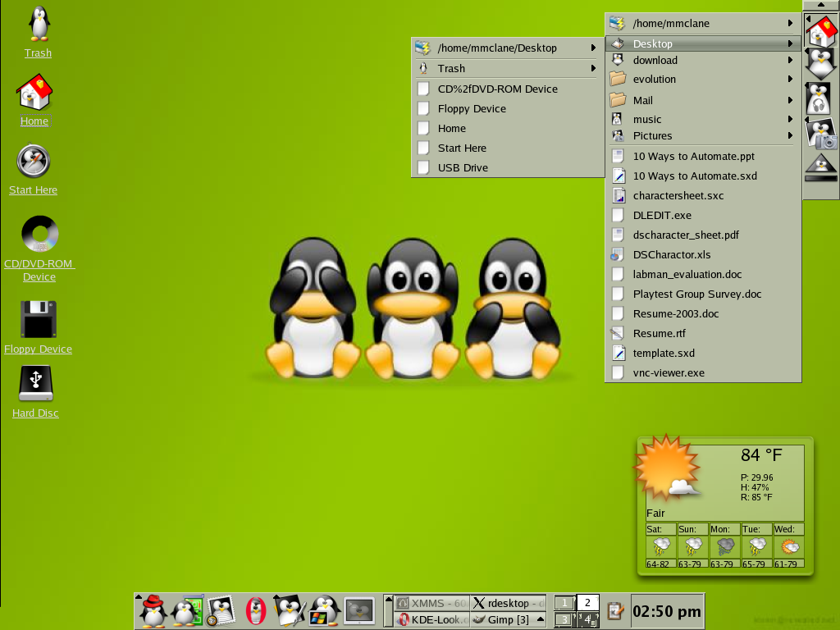Switch to the XMMS taskbar entry
Viewport: 840px width, 630px height.
tap(431, 603)
